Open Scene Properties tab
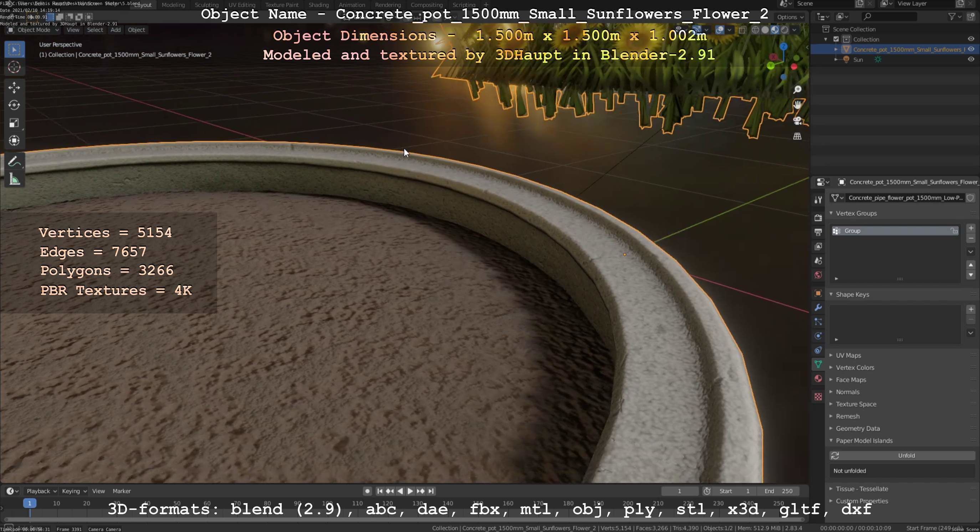 click(x=818, y=261)
